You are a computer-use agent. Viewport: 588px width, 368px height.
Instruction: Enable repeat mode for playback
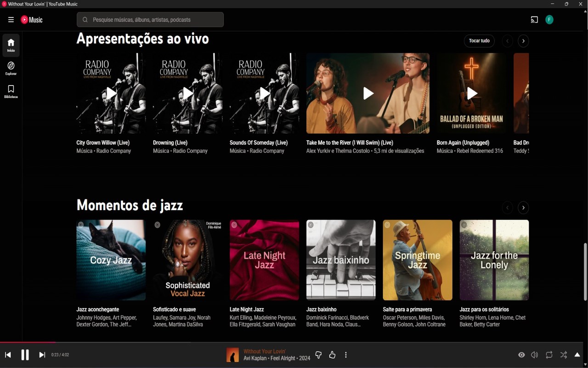549,355
